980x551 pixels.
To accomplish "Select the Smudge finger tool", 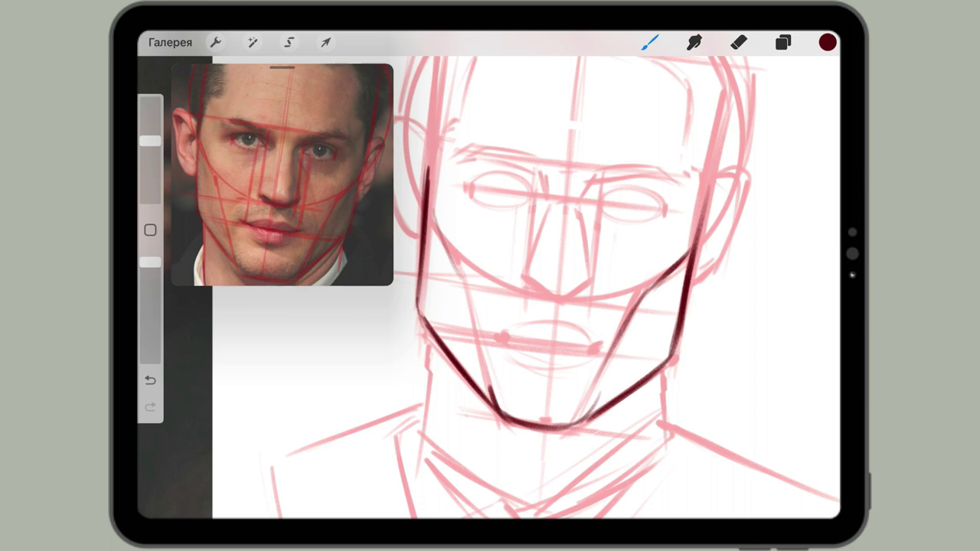I will (694, 43).
